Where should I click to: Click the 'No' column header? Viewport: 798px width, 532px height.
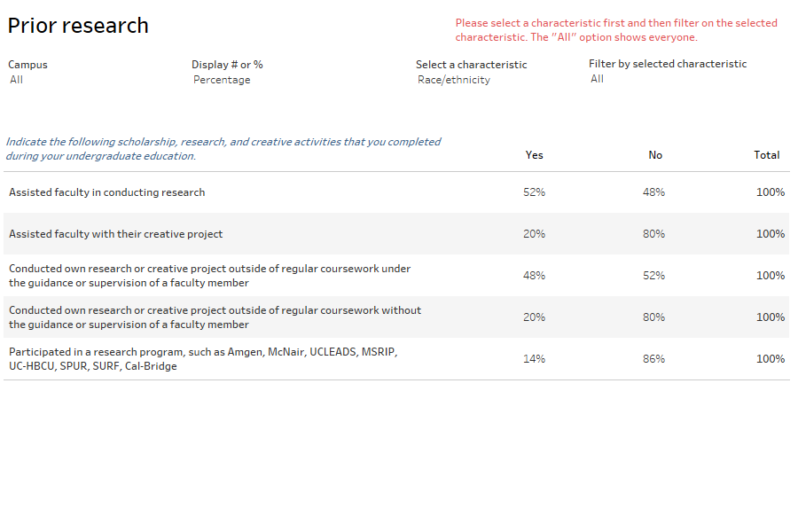coord(655,154)
